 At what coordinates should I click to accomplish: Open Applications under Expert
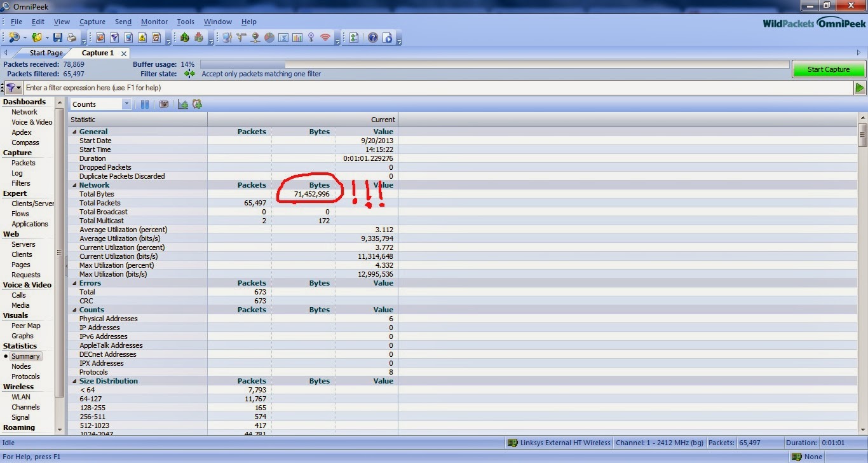click(30, 224)
